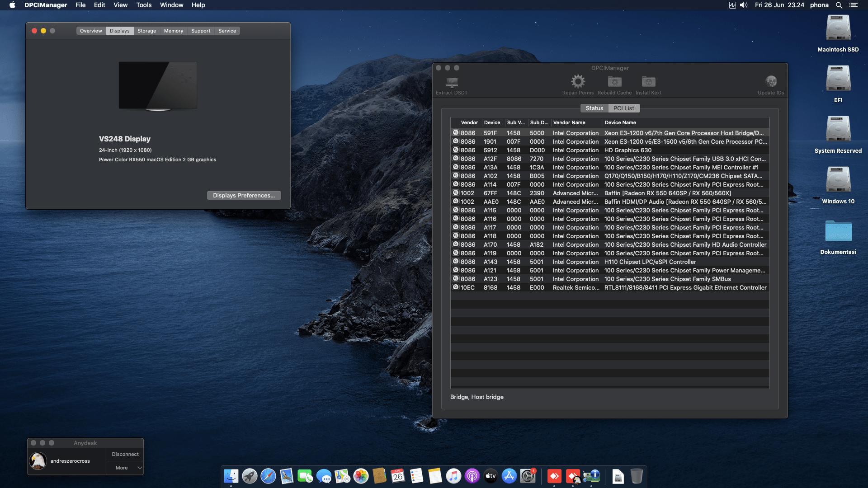Open the Window menu

(171, 5)
